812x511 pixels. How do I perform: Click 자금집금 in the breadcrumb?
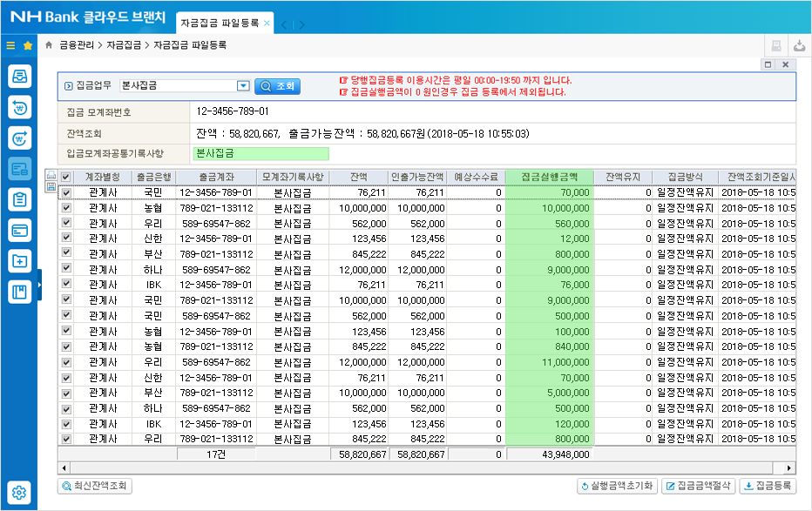[124, 45]
